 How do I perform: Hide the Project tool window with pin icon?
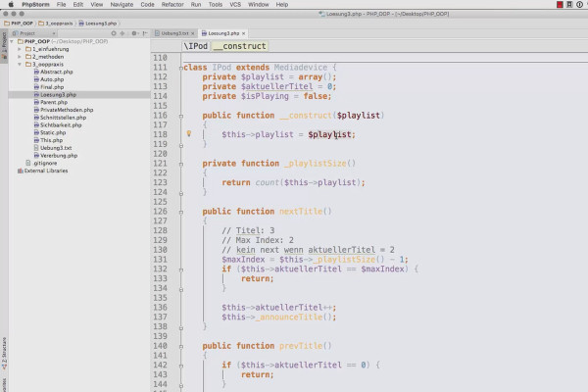pos(145,33)
